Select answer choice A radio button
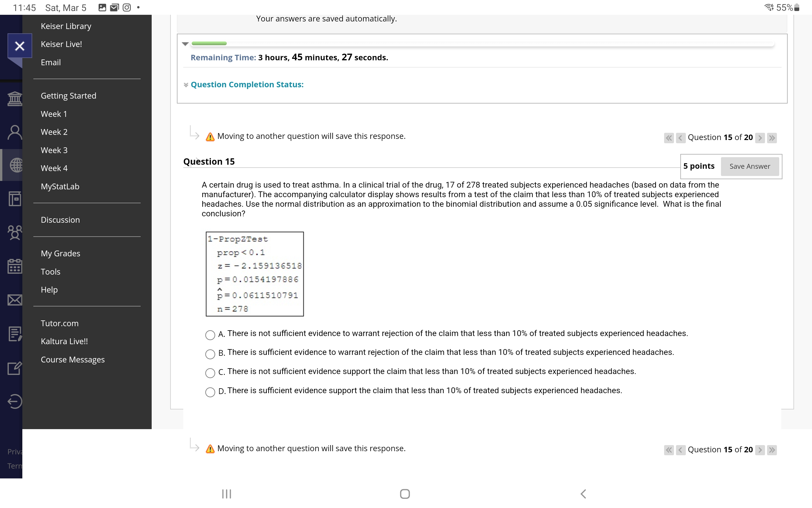812x508 pixels. pyautogui.click(x=210, y=335)
